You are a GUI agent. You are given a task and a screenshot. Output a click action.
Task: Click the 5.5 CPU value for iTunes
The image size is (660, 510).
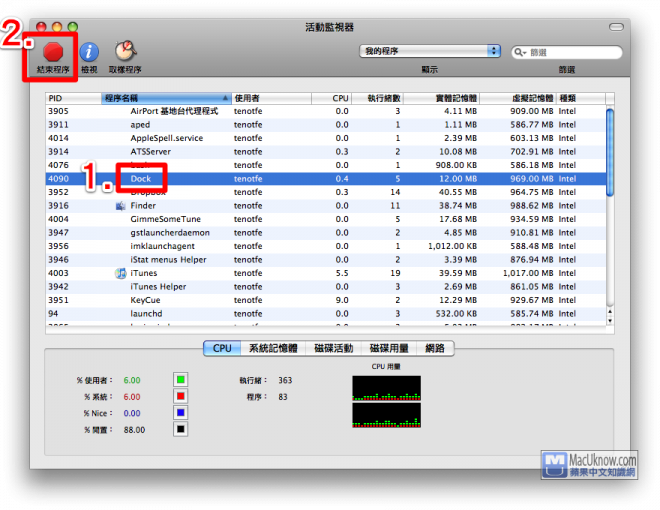[342, 274]
